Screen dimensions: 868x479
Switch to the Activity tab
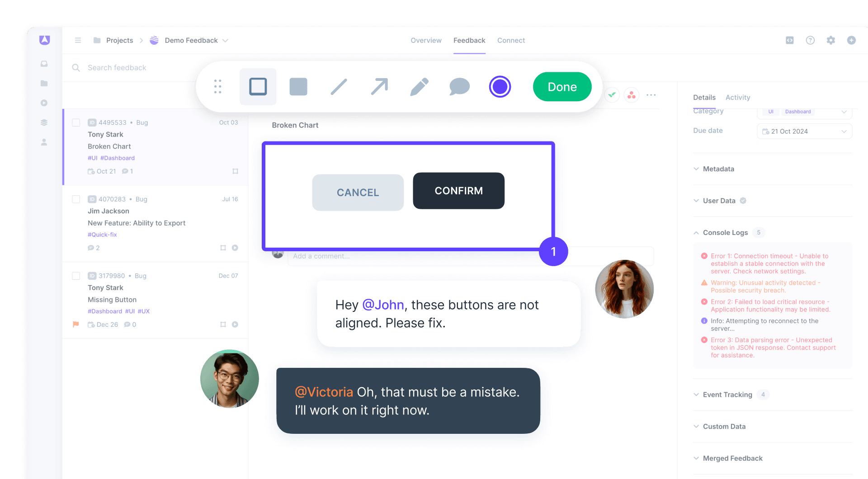(x=738, y=97)
